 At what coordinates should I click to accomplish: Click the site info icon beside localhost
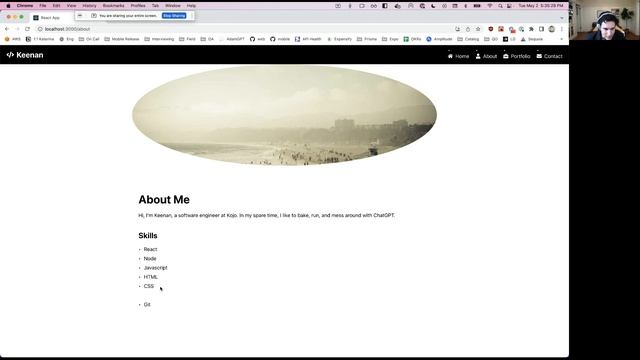pyautogui.click(x=40, y=29)
